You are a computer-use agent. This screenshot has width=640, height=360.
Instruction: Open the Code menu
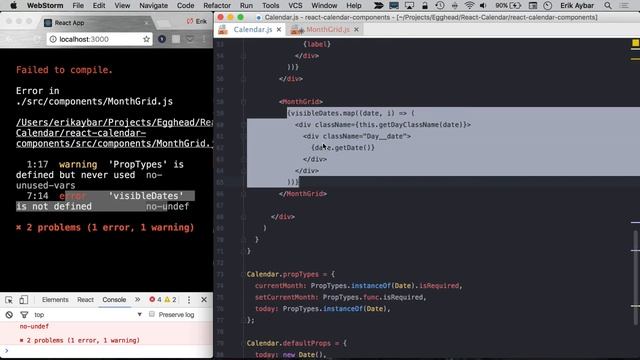pyautogui.click(x=185, y=5)
